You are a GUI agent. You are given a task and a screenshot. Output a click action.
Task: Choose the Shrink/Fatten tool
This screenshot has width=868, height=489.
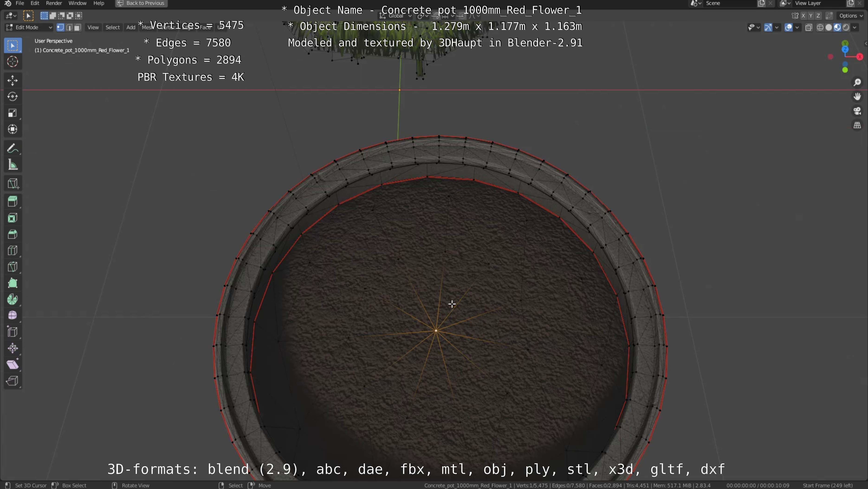click(x=13, y=348)
